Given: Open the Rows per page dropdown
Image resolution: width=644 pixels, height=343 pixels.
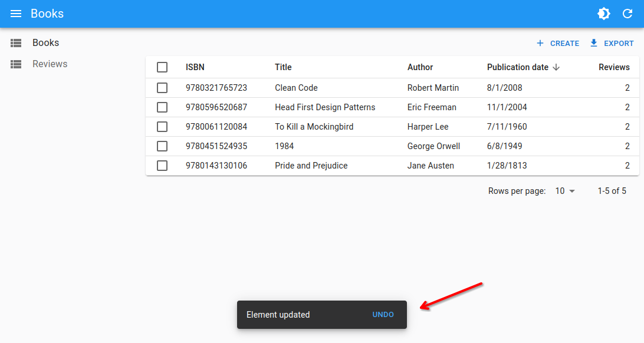Looking at the screenshot, I should click(565, 191).
